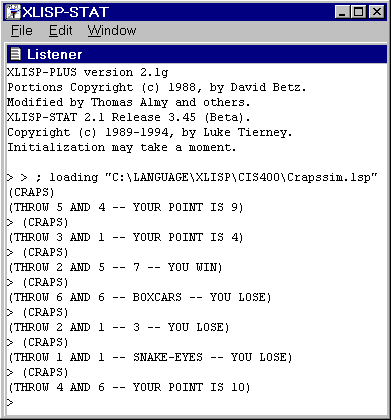The height and width of the screenshot is (420, 391).
Task: Click "Copyright (c) 1989-1994, by Luke Tierney." line
Action: [x=150, y=132]
